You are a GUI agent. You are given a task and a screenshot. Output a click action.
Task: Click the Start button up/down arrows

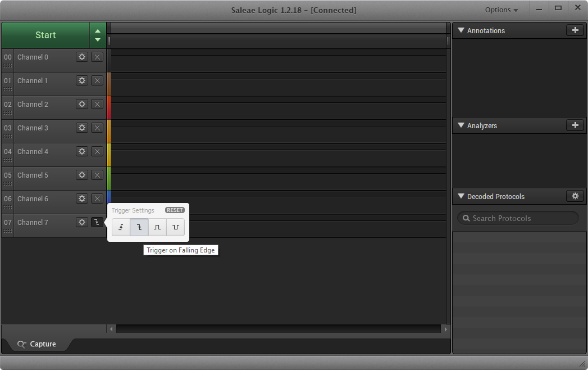[98, 35]
